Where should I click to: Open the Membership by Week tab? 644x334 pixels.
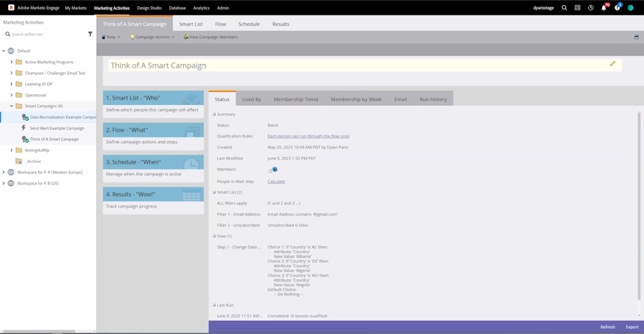(x=356, y=99)
